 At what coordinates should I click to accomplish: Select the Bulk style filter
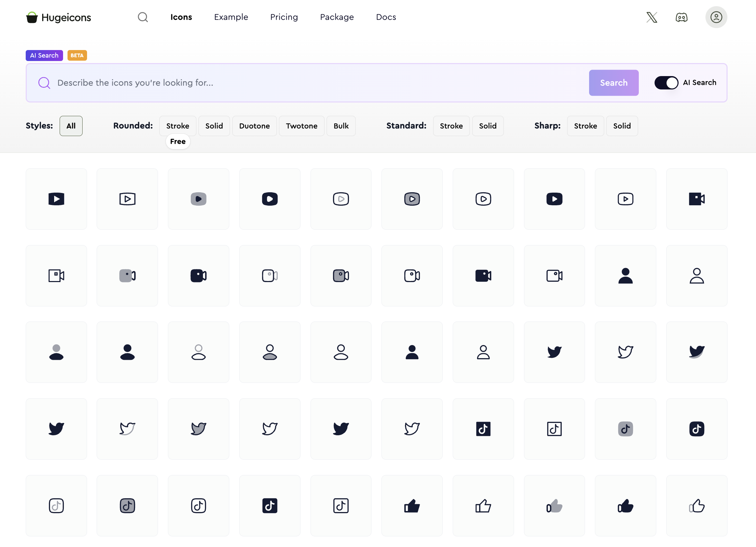point(341,126)
